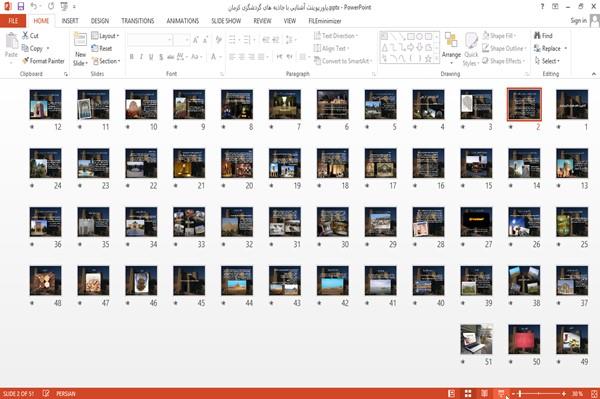
Task: Select slide 51 thumbnail
Action: click(476, 339)
